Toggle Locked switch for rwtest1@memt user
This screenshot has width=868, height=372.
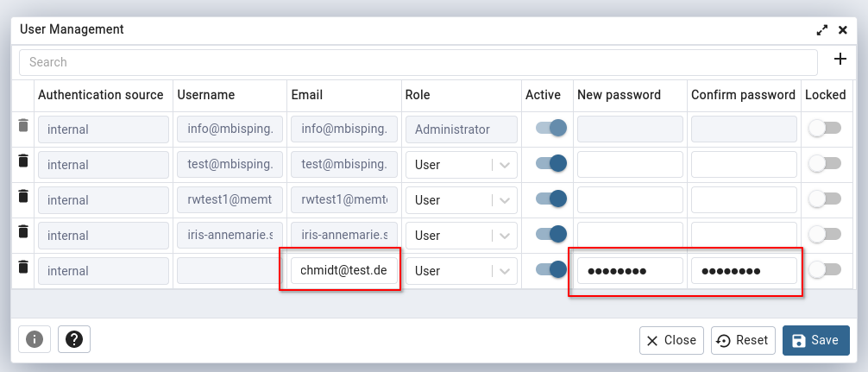click(x=824, y=199)
